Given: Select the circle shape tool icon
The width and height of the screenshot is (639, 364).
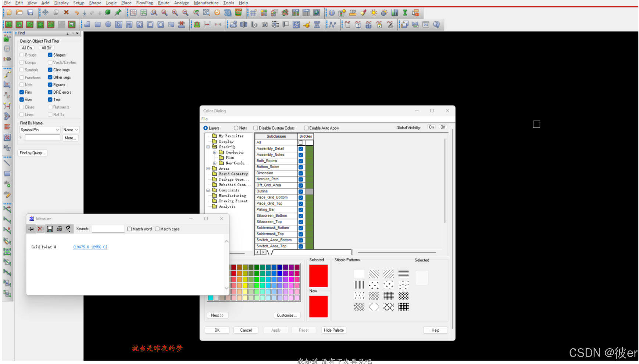Looking at the screenshot, I should pos(108,25).
